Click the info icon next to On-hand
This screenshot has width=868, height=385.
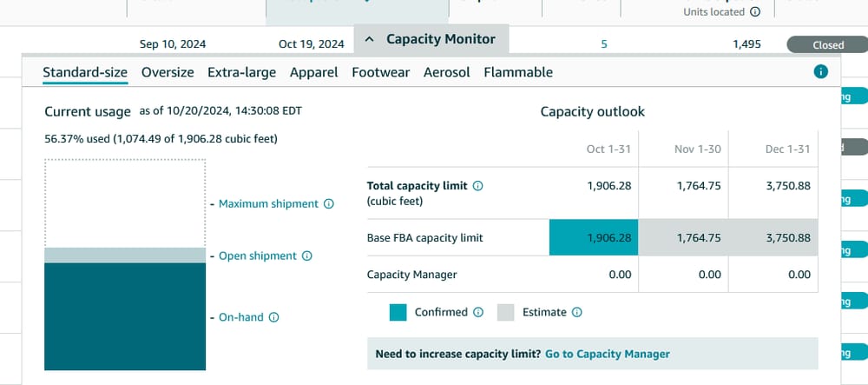(x=274, y=318)
